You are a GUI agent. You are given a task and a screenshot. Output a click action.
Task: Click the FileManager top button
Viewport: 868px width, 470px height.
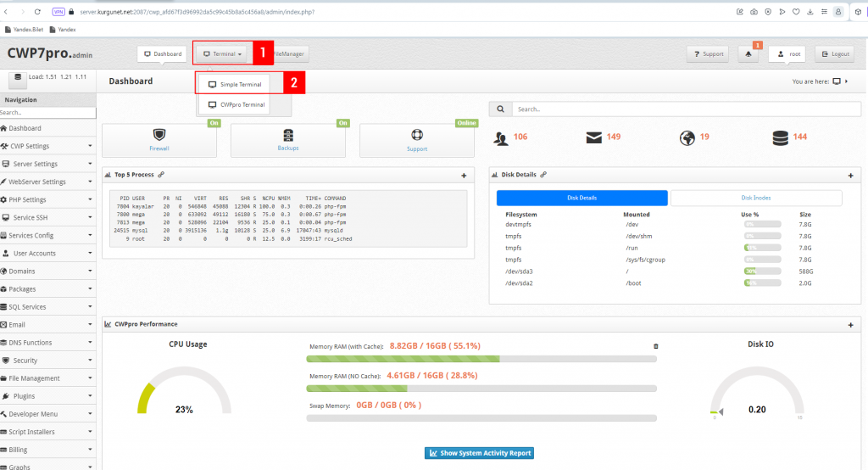point(290,53)
